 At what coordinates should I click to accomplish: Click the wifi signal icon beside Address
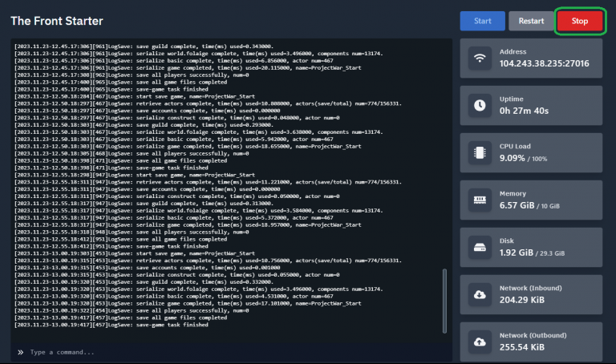click(480, 58)
